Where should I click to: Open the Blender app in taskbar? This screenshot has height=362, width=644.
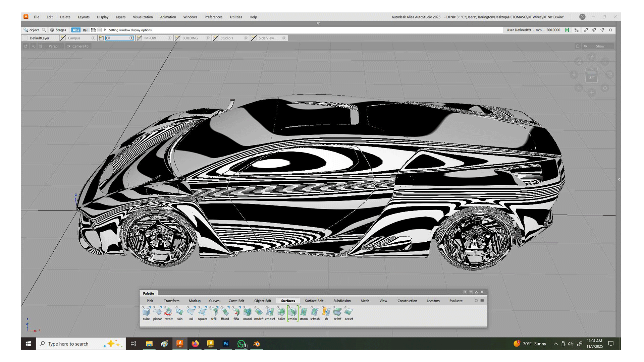[257, 344]
